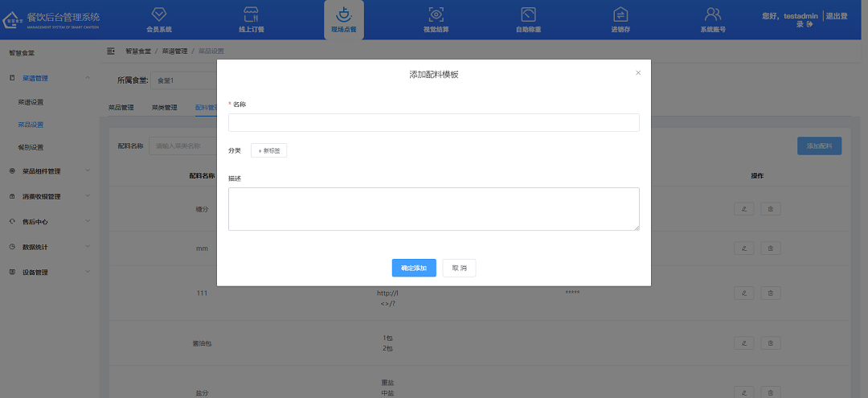The width and height of the screenshot is (868, 398).
Task: Click the edit icon in the 糖分 row
Action: pyautogui.click(x=744, y=209)
